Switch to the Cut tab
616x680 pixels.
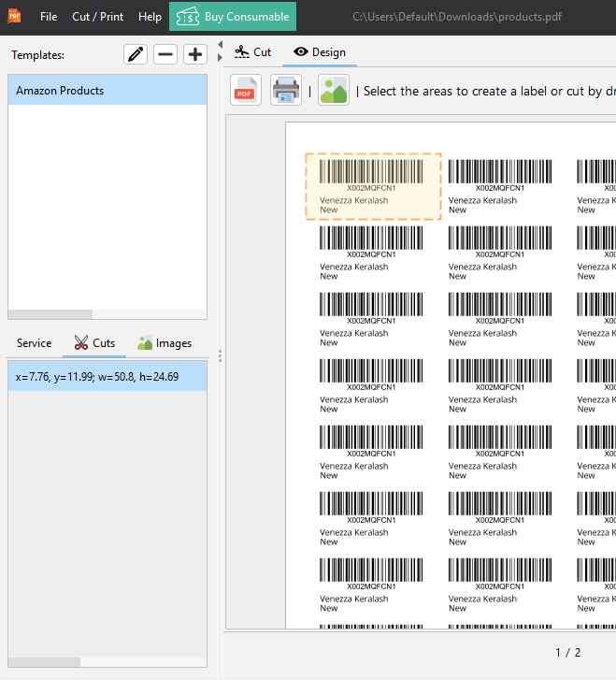coord(252,52)
